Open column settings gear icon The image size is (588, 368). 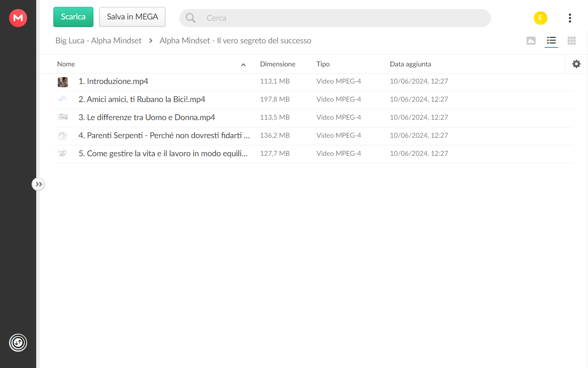(576, 64)
